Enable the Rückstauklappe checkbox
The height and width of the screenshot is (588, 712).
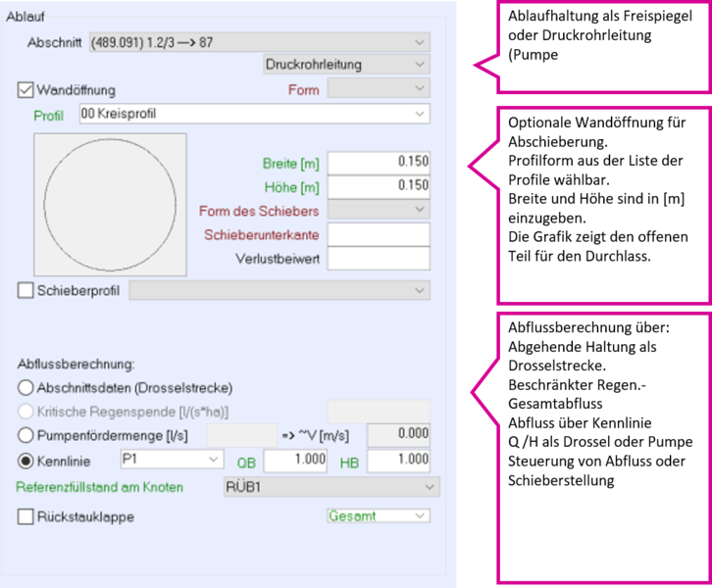pyautogui.click(x=26, y=516)
